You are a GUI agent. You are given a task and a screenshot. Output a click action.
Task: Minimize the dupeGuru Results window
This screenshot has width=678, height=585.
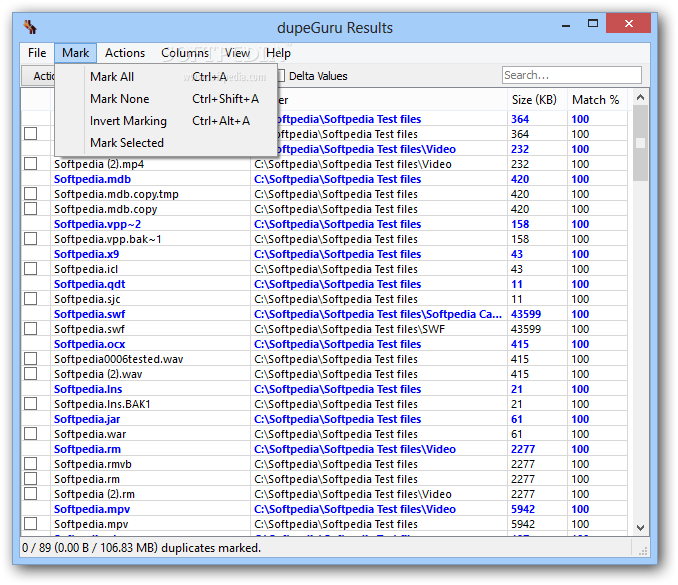pyautogui.click(x=566, y=25)
